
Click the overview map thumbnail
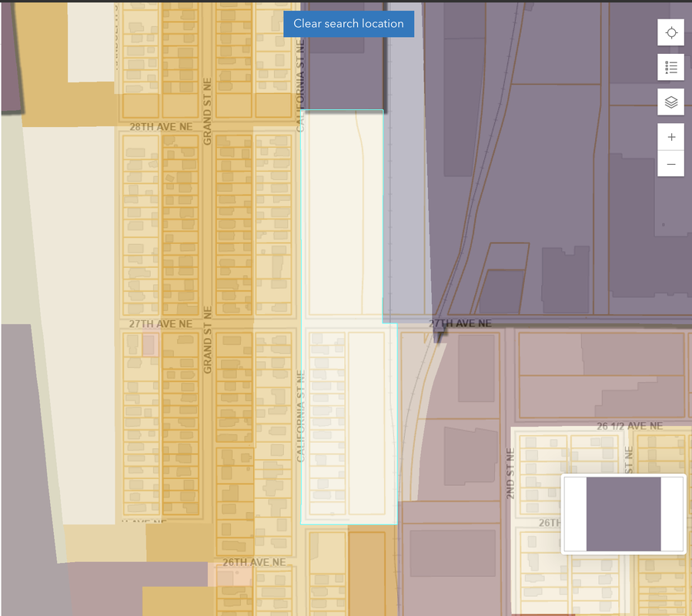coord(623,514)
